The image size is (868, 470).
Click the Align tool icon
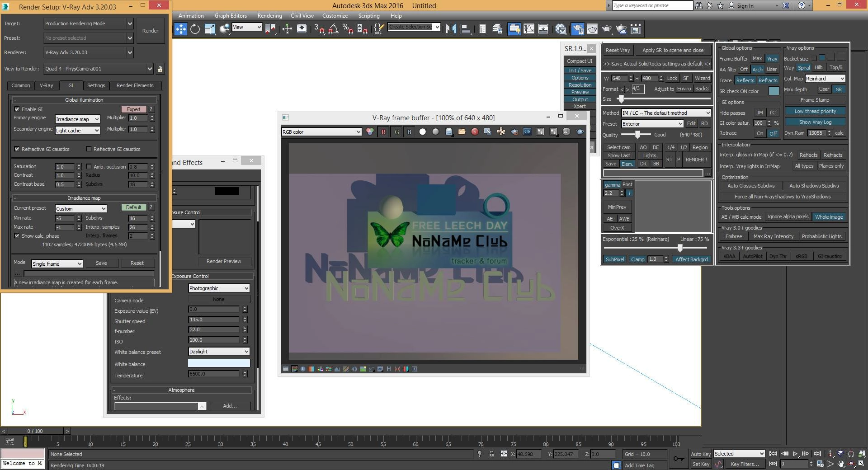465,29
